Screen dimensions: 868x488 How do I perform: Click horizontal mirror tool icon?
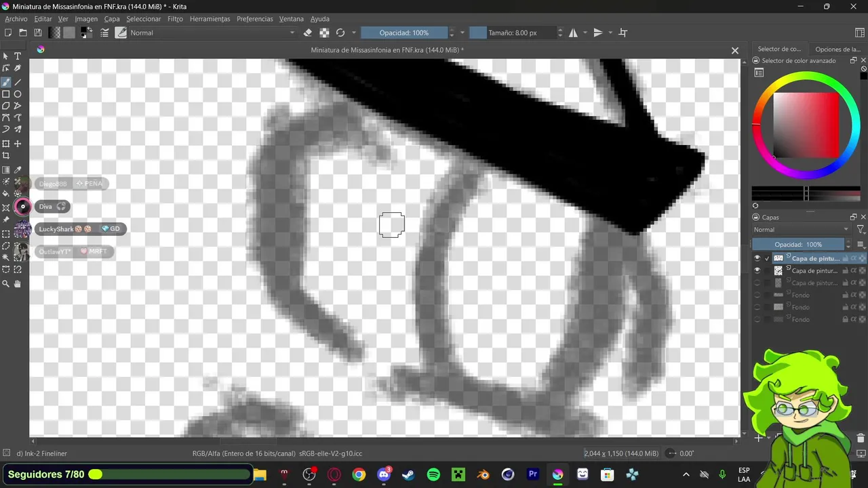573,33
